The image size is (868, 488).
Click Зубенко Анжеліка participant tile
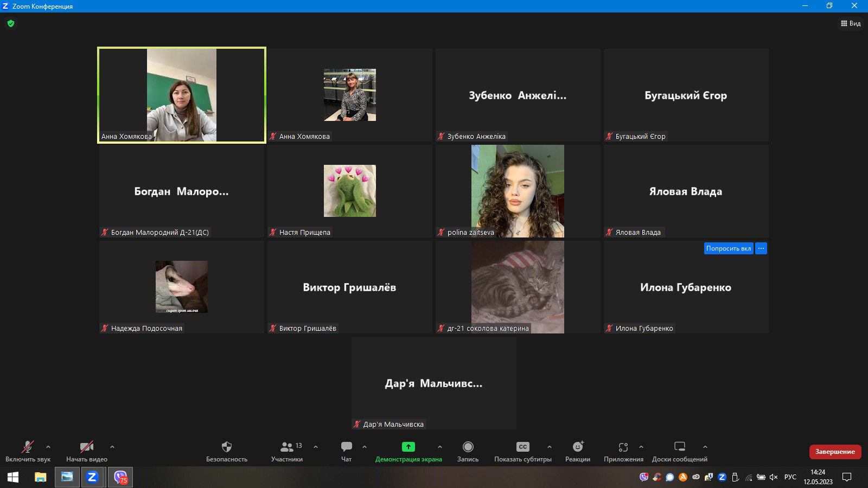pyautogui.click(x=518, y=95)
